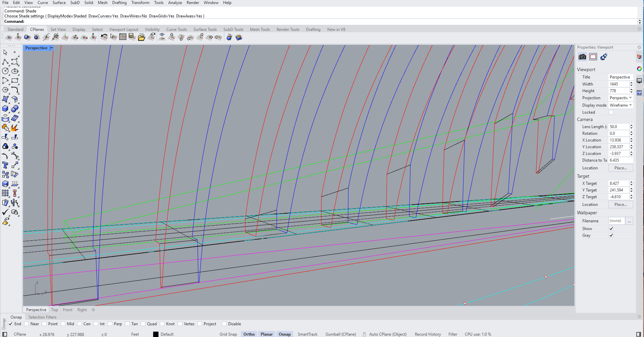Viewport: 644px width, 337px height.
Task: Toggle the Locked viewport checkbox
Action: pos(611,112)
